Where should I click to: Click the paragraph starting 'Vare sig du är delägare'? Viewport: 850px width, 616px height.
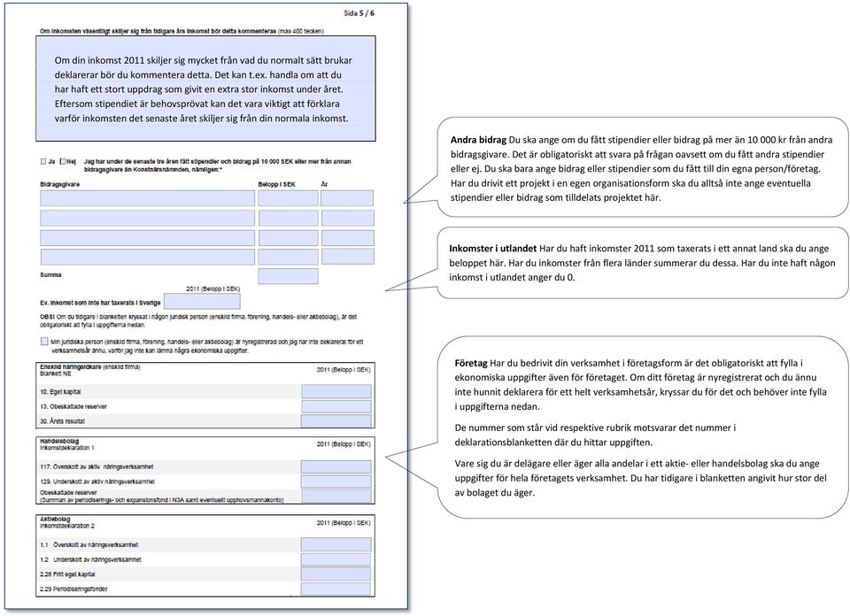pyautogui.click(x=641, y=478)
